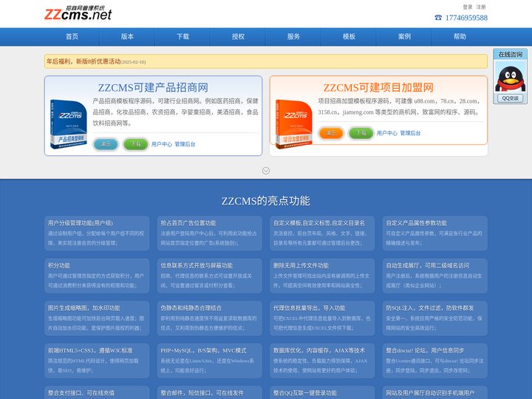Click the 注册 link

click(x=481, y=7)
